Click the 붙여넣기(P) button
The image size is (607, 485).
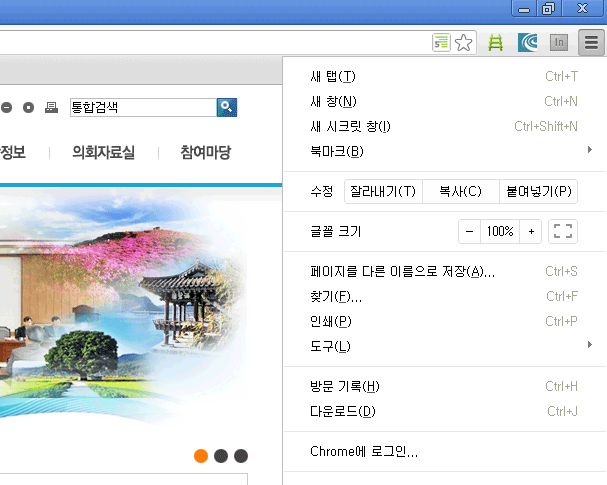click(539, 192)
